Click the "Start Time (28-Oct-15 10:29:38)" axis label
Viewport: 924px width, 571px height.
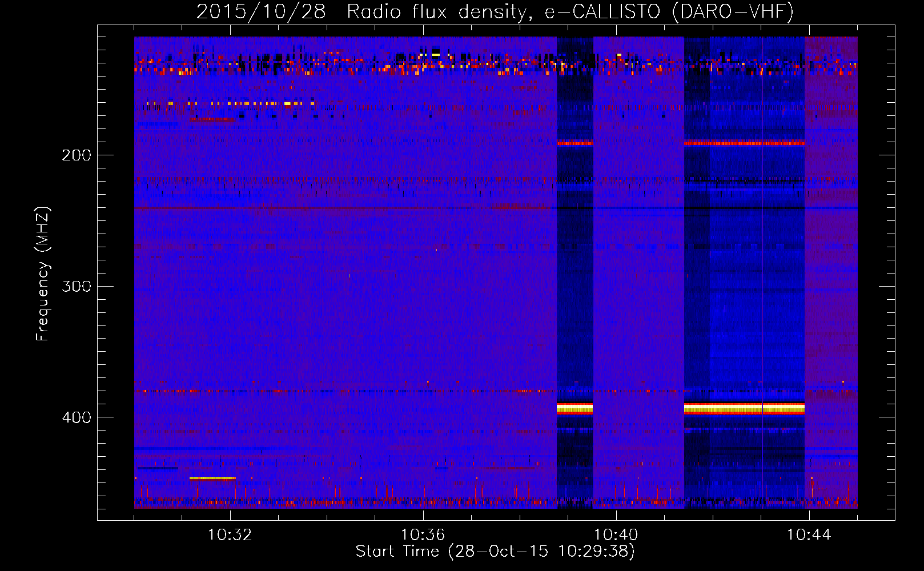(495, 552)
